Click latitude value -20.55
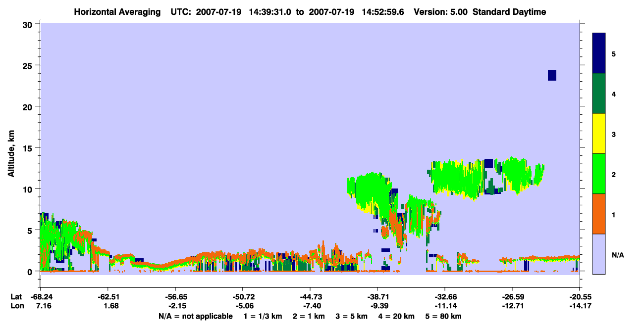Viewport: 644px width, 330px height. click(x=580, y=297)
